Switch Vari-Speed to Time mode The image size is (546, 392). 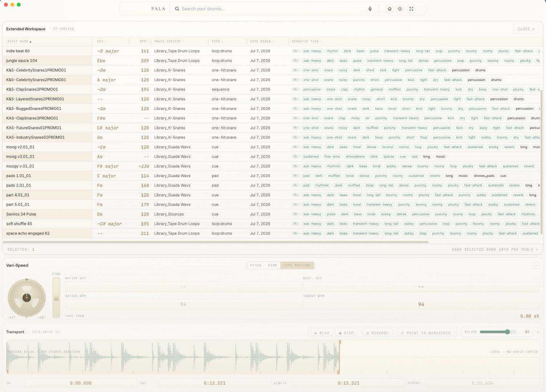pos(272,265)
